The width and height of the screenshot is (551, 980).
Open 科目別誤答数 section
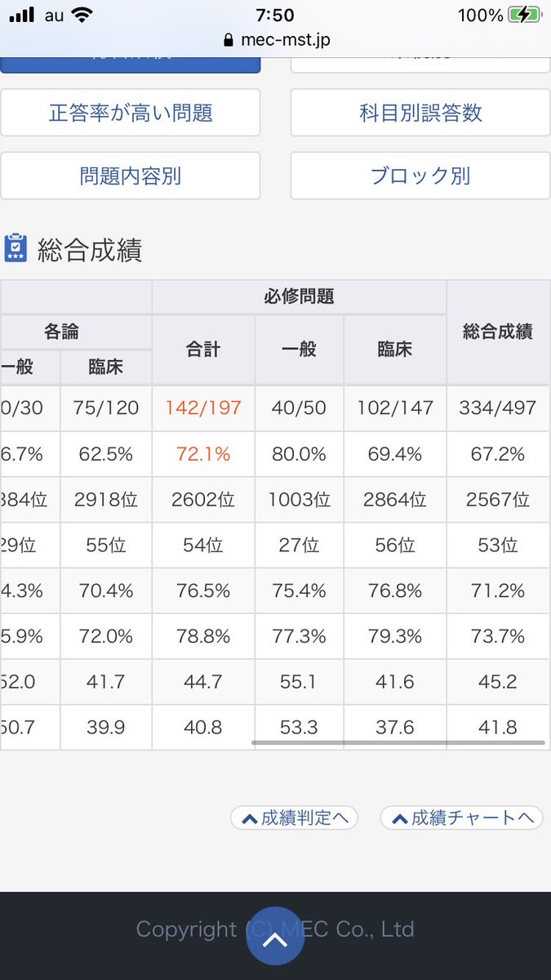coord(420,113)
